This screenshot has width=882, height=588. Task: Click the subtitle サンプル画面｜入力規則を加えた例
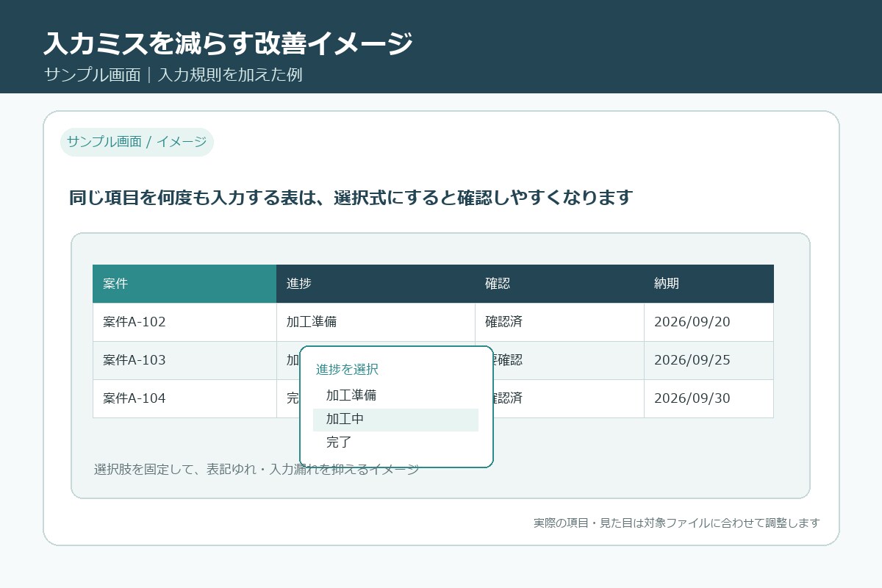coord(173,75)
